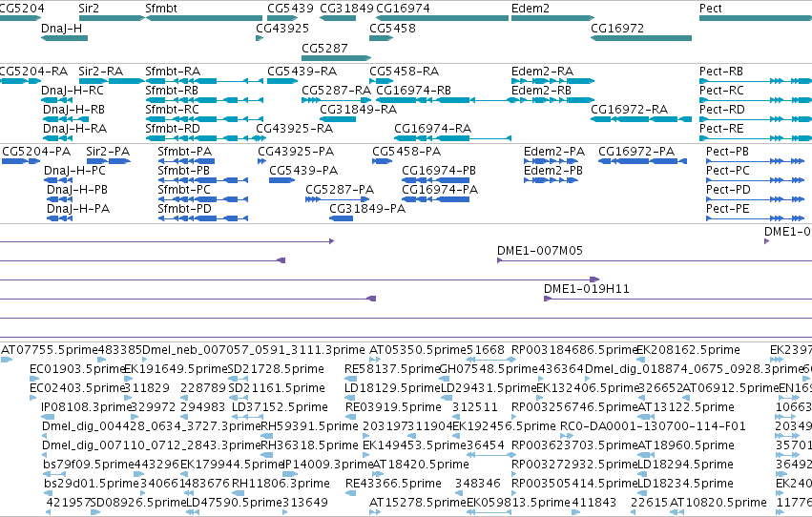Click the Pect gene label

point(711,9)
